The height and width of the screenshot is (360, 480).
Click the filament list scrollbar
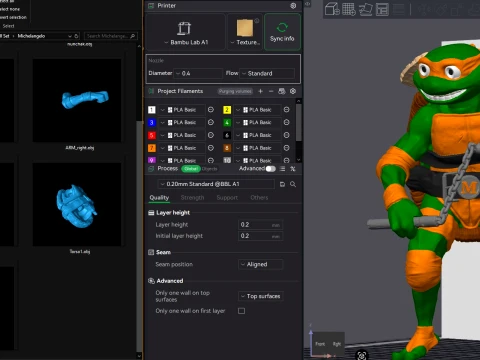pos(299,123)
